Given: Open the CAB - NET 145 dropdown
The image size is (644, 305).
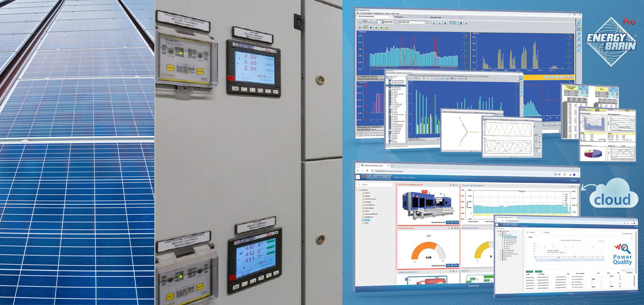Looking at the screenshot, I should click(427, 22).
